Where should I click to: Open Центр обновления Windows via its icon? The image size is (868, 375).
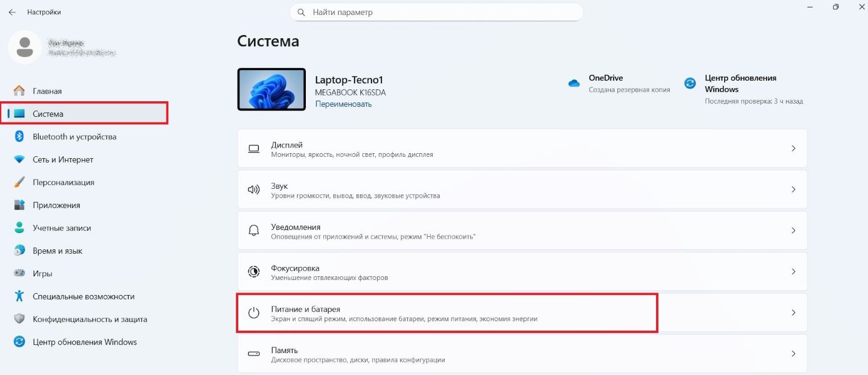[690, 82]
